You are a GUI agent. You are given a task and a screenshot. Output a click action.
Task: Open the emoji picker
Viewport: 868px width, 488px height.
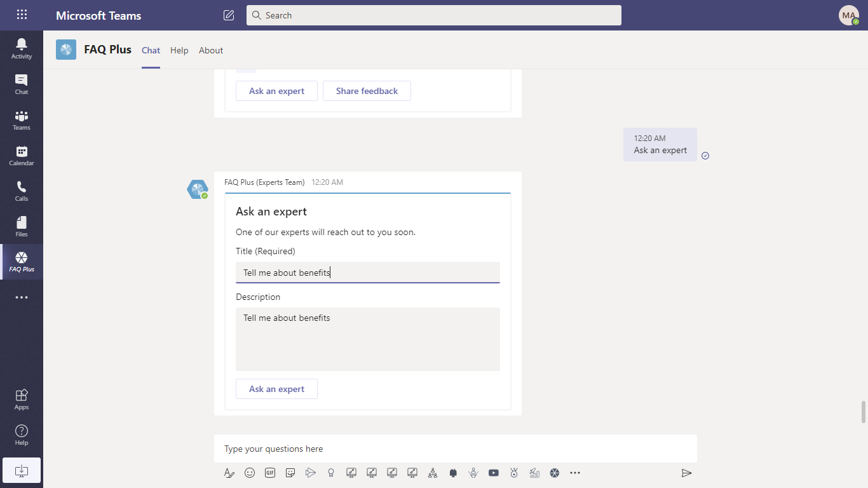coord(250,473)
